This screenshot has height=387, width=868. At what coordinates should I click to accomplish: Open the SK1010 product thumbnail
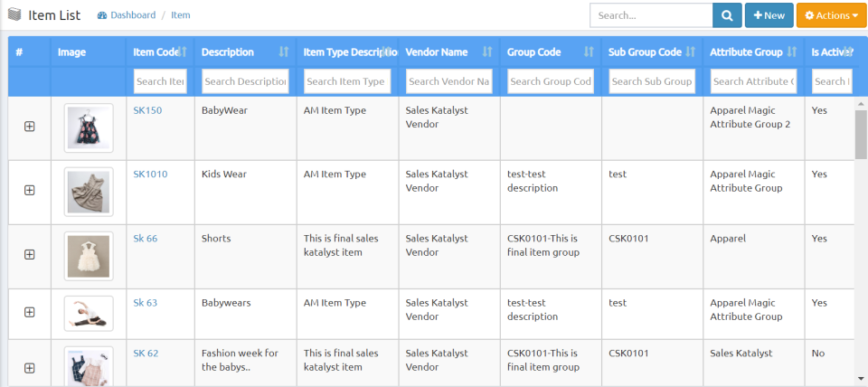pos(89,191)
